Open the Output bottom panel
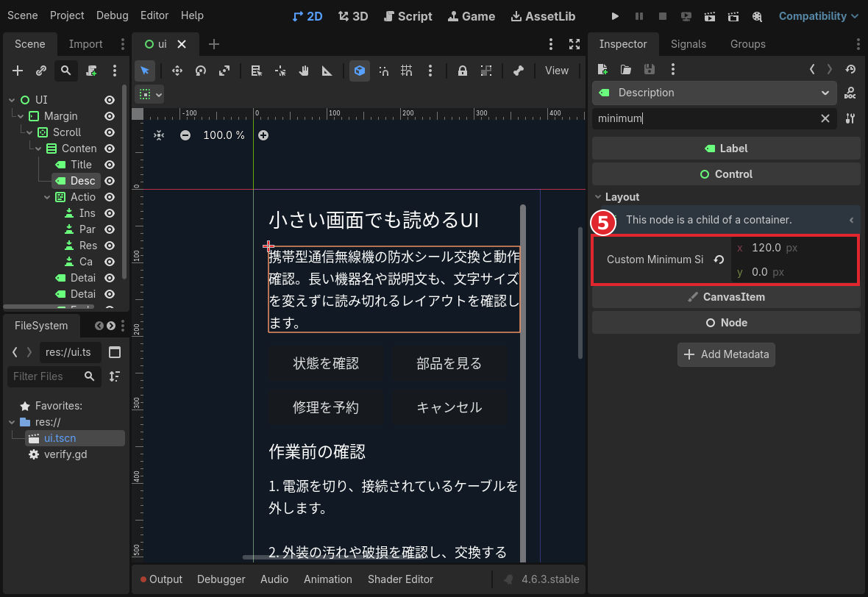Viewport: 868px width, 597px height. pos(161,579)
